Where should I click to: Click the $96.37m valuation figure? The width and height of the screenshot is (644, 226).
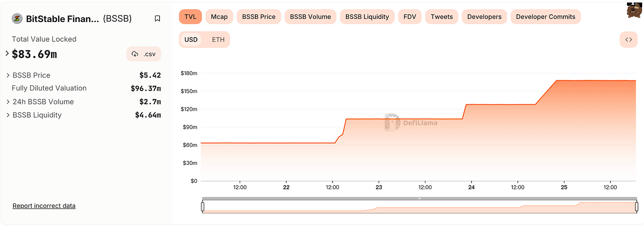coord(146,88)
